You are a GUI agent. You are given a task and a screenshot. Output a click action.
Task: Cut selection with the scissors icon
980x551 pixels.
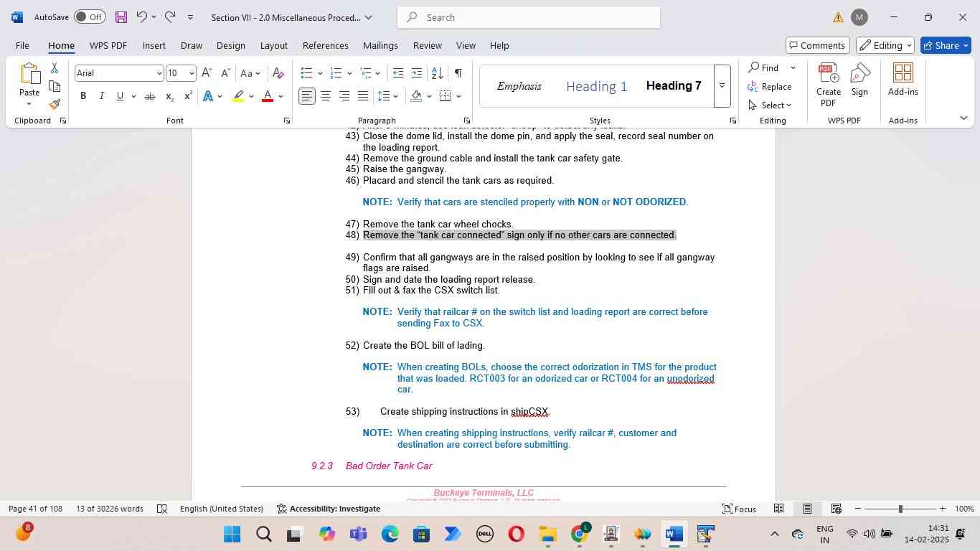(x=55, y=68)
